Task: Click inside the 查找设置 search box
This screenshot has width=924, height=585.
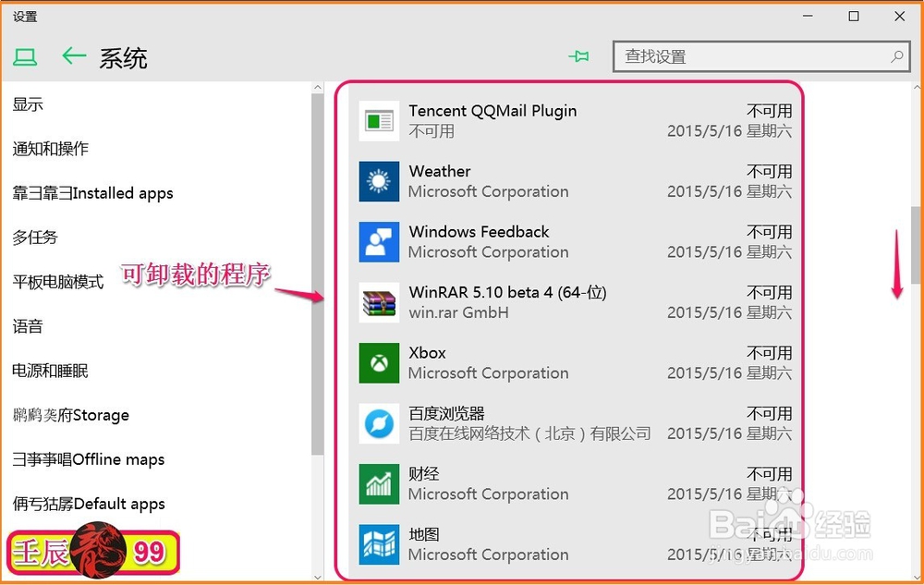Action: [758, 56]
